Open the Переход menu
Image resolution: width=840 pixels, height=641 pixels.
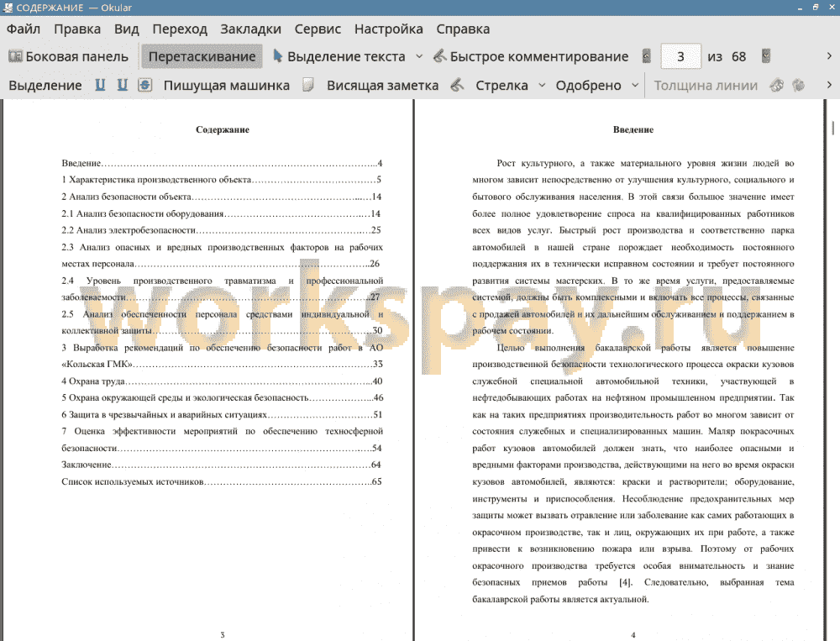click(180, 29)
